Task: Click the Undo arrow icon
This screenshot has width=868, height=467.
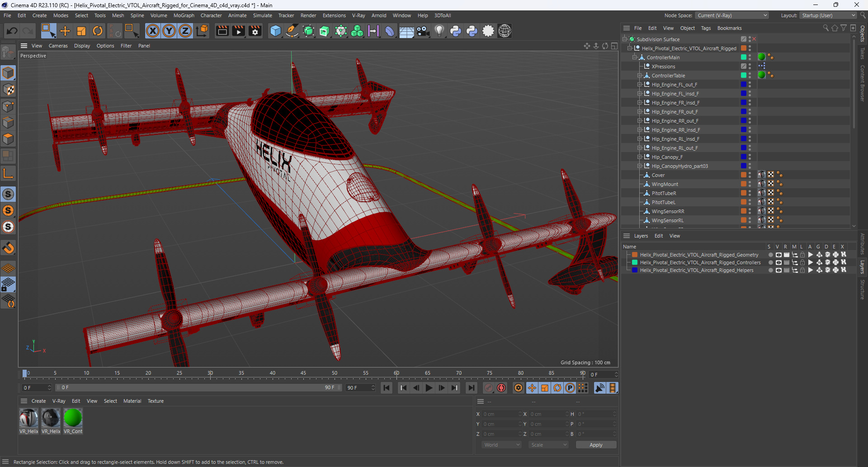Action: coord(12,31)
